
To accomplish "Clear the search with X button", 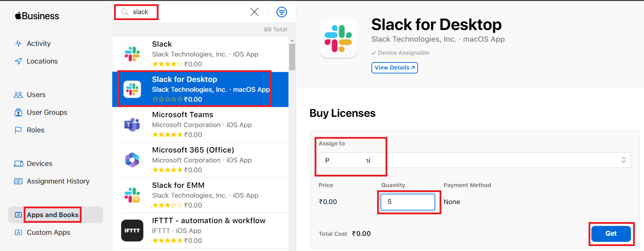I will coord(254,12).
